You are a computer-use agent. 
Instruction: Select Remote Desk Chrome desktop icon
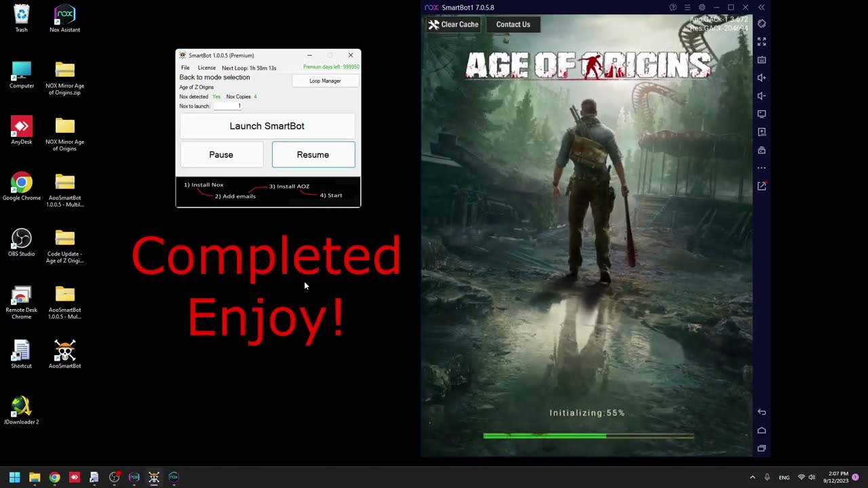tap(22, 302)
